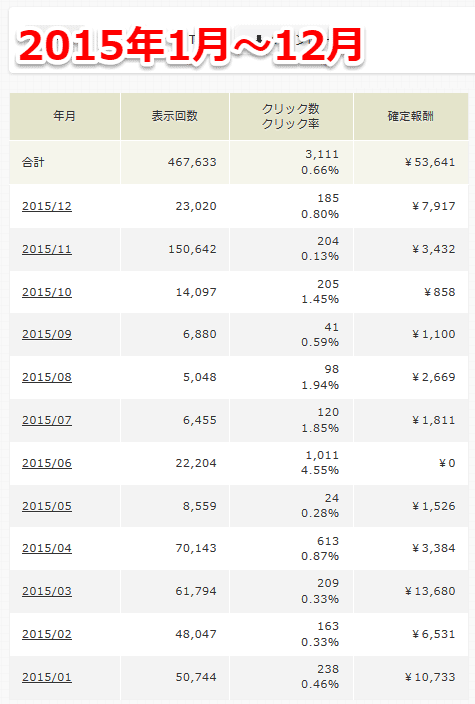475x704 pixels.
Task: Open the 2015/06 monthly report link
Action: click(47, 463)
